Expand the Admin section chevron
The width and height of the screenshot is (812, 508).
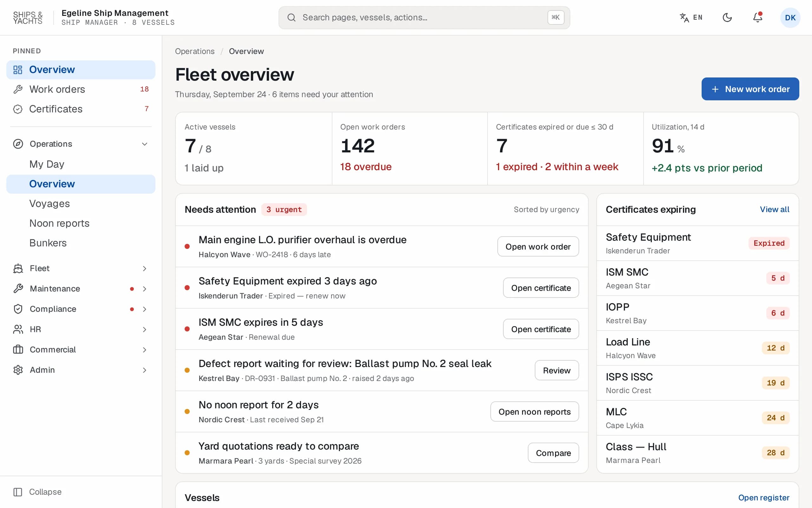[x=145, y=370]
